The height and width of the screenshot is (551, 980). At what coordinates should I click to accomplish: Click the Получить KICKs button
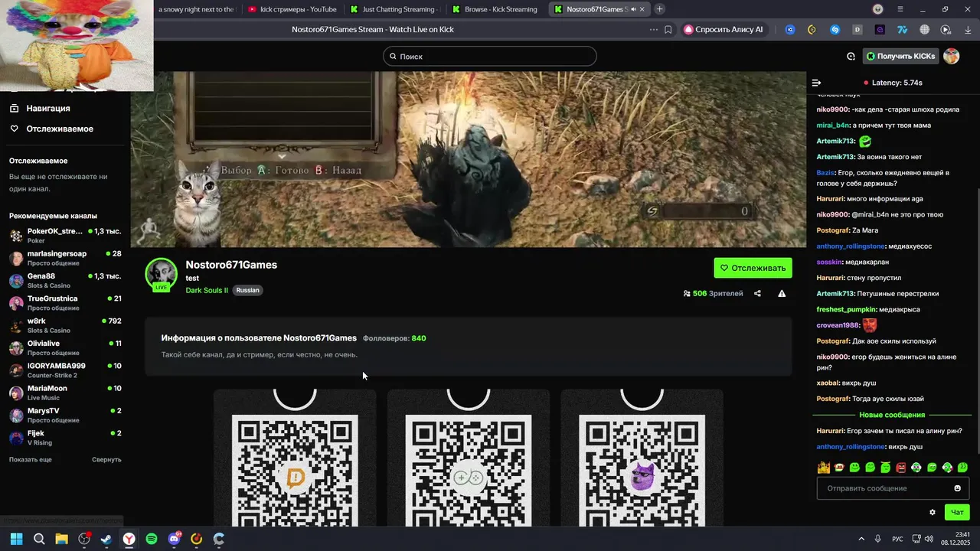(901, 56)
